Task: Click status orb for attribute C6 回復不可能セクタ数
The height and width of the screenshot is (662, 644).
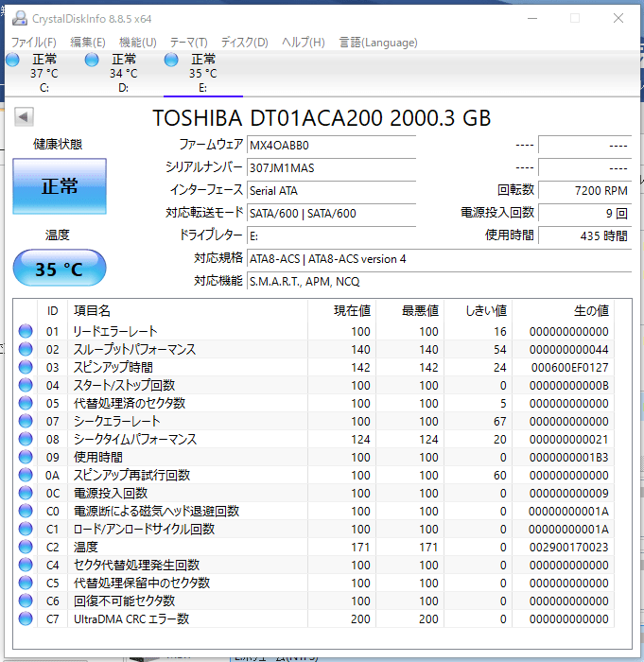Action: 26,601
